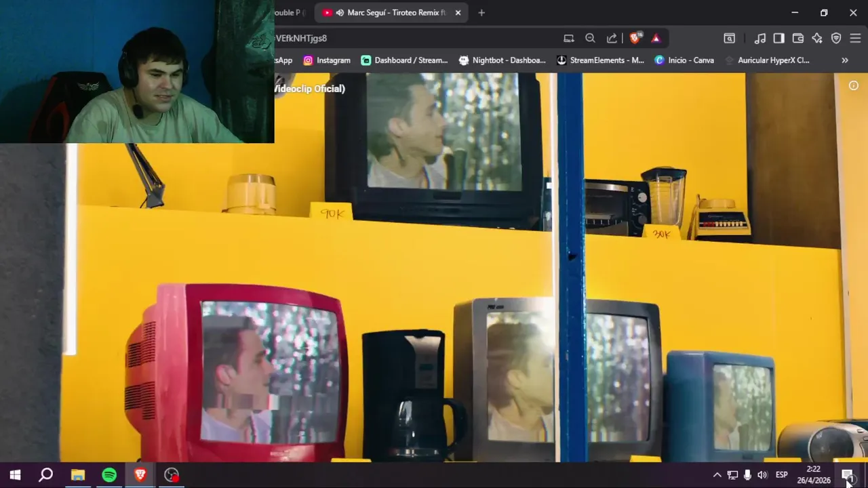Open Spotify from the taskbar
This screenshot has width=868, height=488.
[x=109, y=475]
